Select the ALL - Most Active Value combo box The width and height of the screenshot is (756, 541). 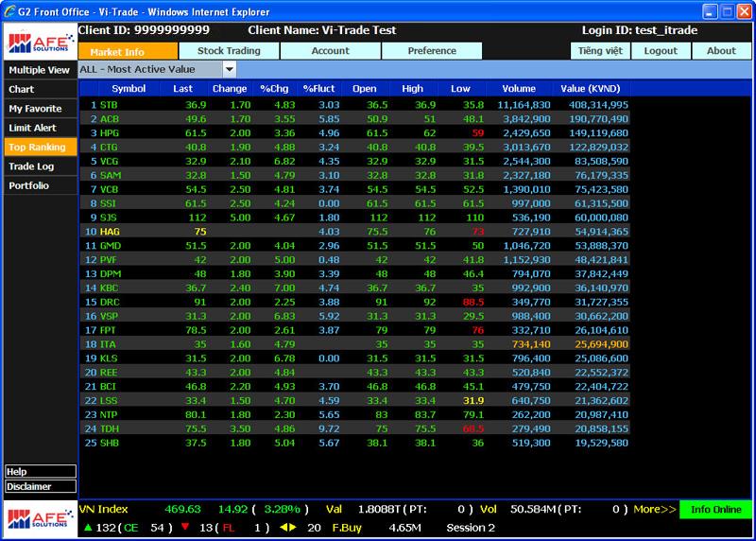pos(157,69)
